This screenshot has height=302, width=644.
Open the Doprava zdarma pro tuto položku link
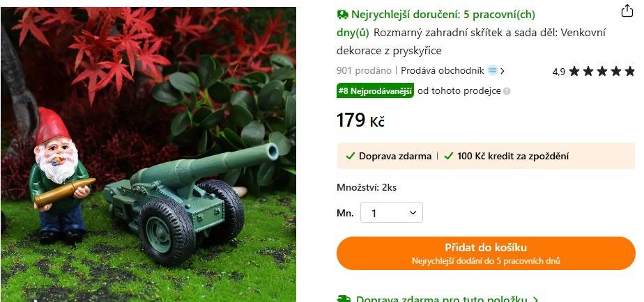441,299
